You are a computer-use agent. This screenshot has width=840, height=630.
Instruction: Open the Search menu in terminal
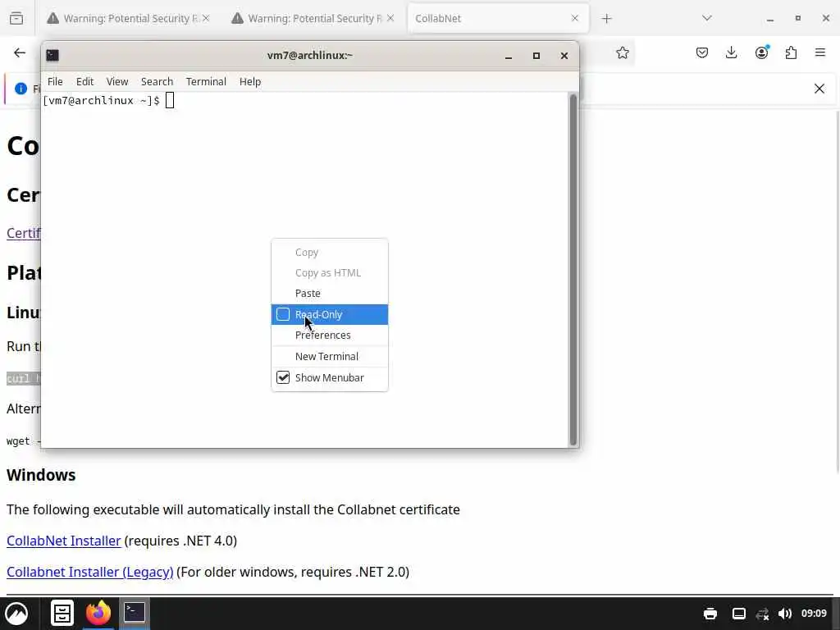pyautogui.click(x=157, y=81)
